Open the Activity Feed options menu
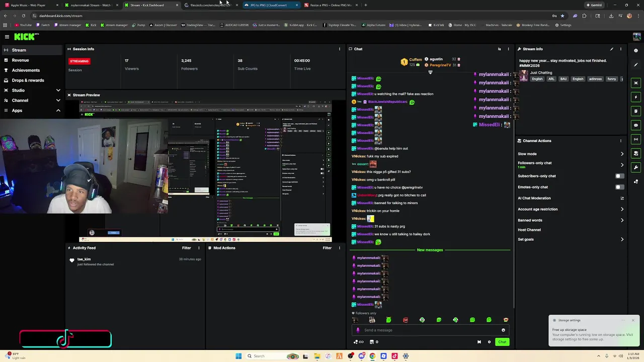Image resolution: width=644 pixels, height=362 pixels. (x=199, y=248)
